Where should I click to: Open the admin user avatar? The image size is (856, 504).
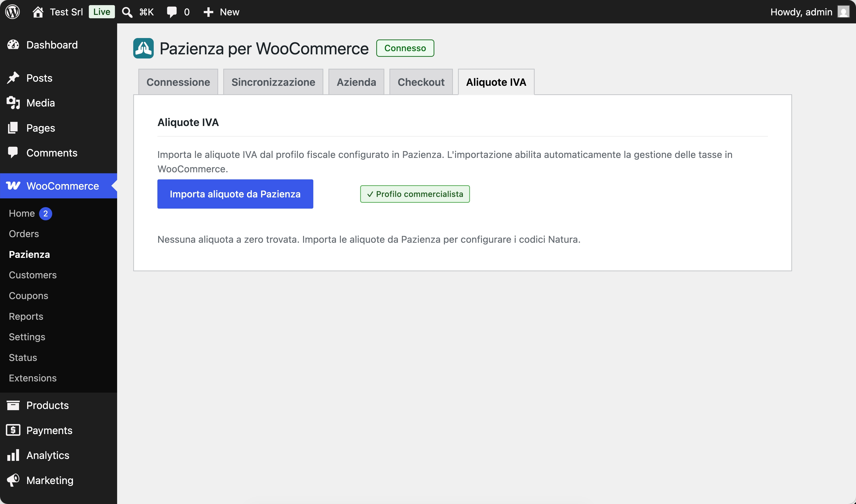pyautogui.click(x=843, y=12)
